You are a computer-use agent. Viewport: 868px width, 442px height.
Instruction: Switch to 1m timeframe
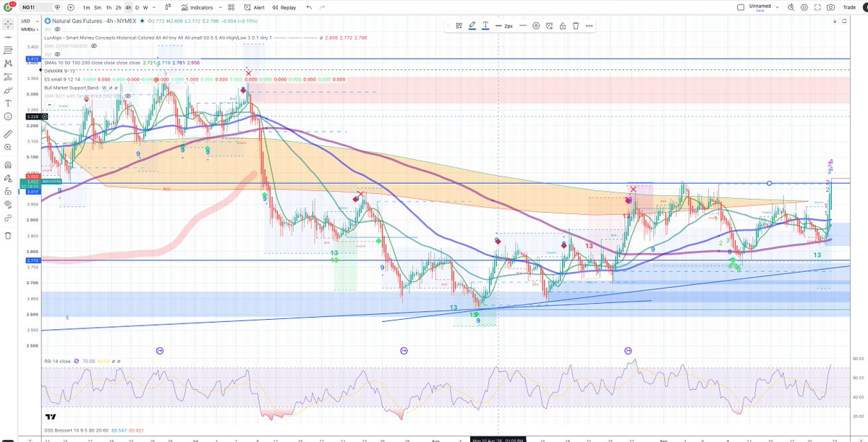pyautogui.click(x=86, y=7)
